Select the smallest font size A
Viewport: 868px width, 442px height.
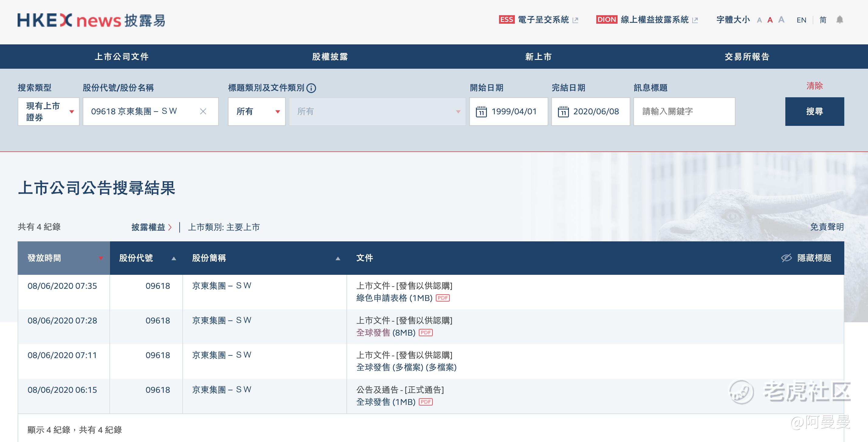point(759,20)
